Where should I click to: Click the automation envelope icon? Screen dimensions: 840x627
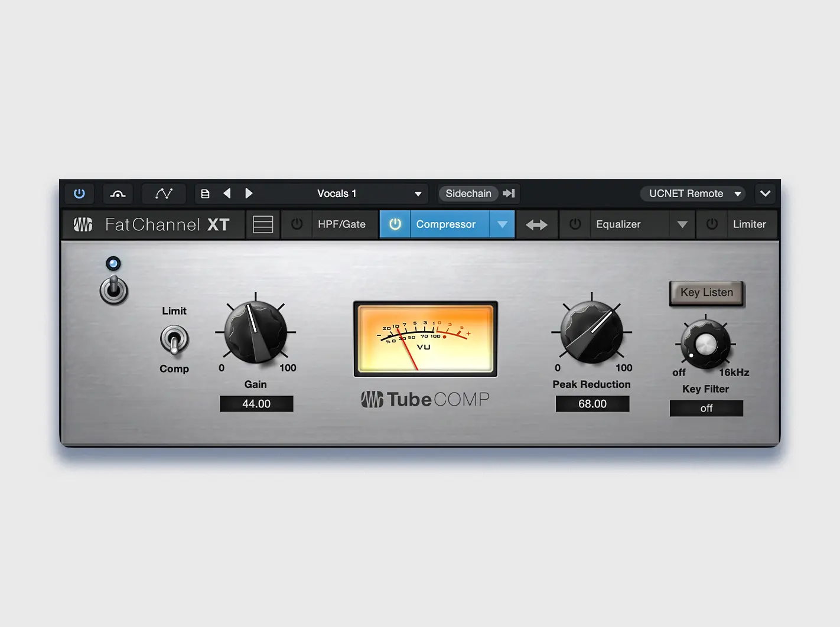pyautogui.click(x=164, y=194)
